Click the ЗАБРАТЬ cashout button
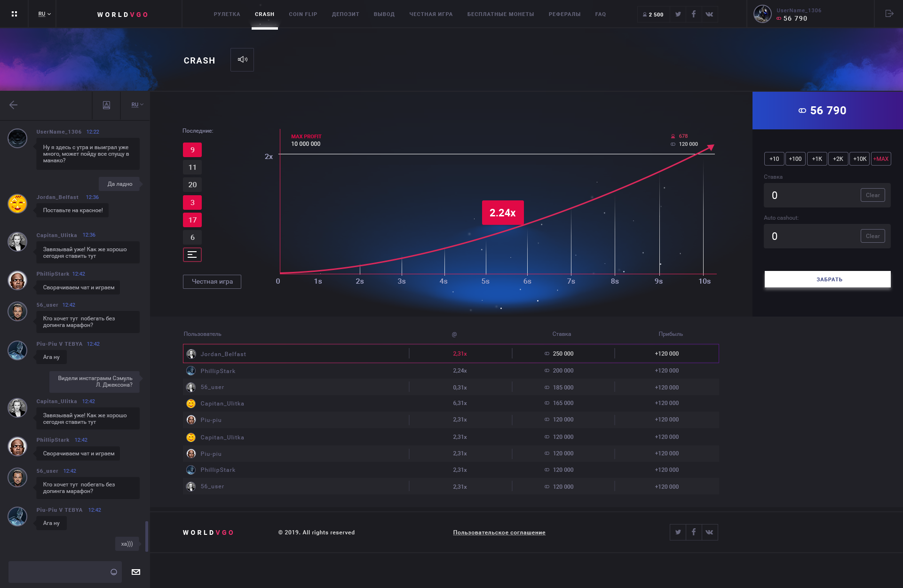Viewport: 903px width, 588px height. click(827, 278)
